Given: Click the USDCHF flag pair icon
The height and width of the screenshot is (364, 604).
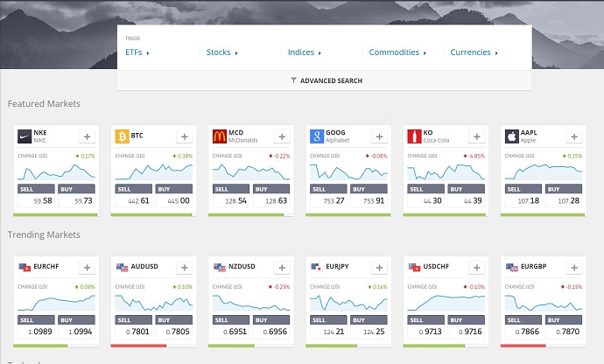Looking at the screenshot, I should click(414, 268).
